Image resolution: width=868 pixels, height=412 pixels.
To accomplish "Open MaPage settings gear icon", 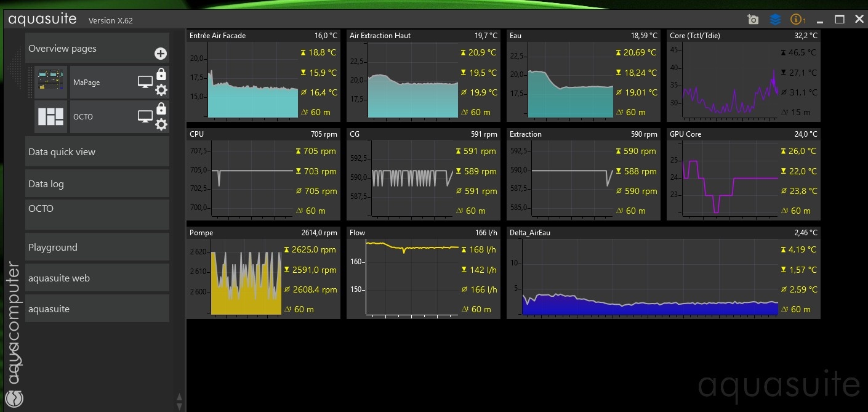I will [161, 91].
